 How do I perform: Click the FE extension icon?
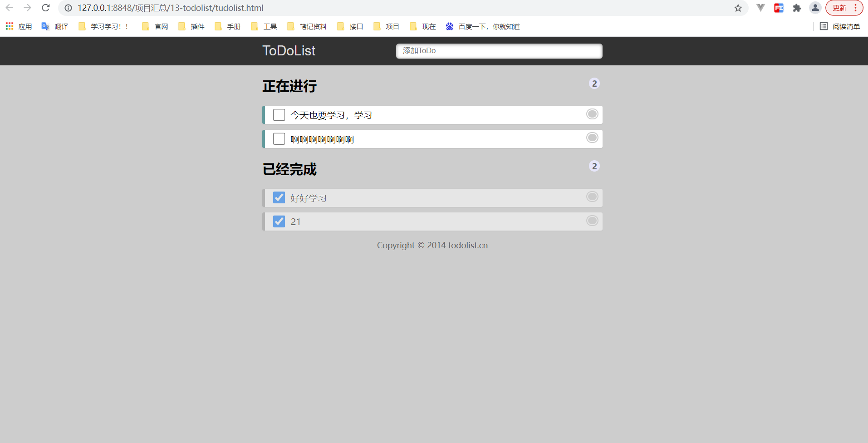coord(779,8)
